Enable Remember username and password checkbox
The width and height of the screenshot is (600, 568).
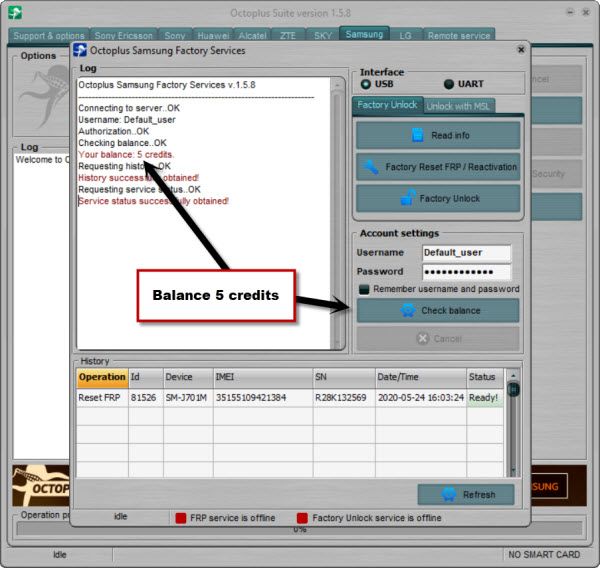364,289
